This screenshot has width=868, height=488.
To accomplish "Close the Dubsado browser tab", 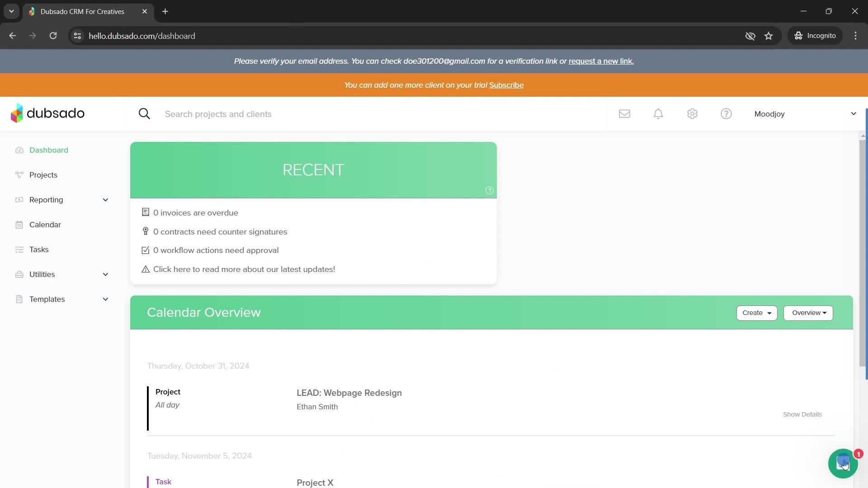I will [x=145, y=11].
